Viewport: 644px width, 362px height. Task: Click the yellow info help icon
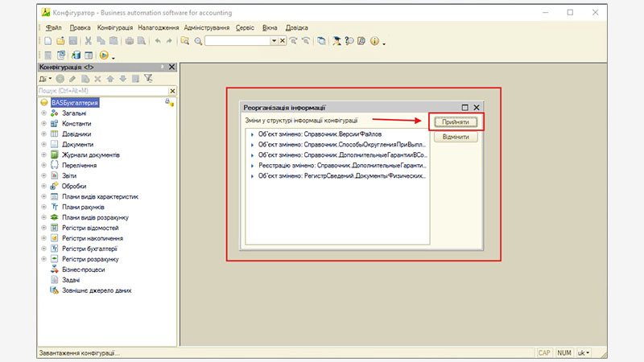pyautogui.click(x=374, y=40)
